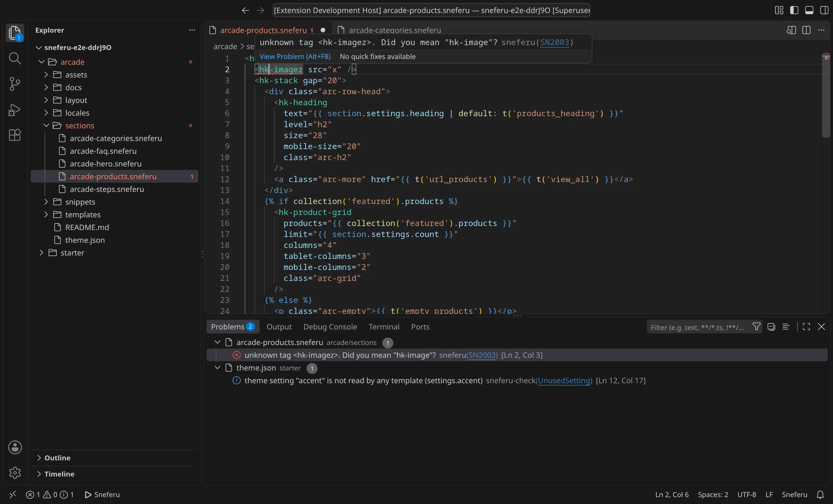Open the Search view in activity bar
This screenshot has width=833, height=504.
(x=14, y=58)
